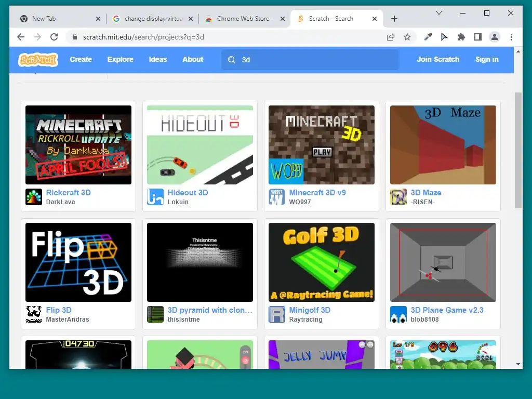532x399 pixels.
Task: Open the 3D Plane Game v2.3 link
Action: tap(447, 310)
